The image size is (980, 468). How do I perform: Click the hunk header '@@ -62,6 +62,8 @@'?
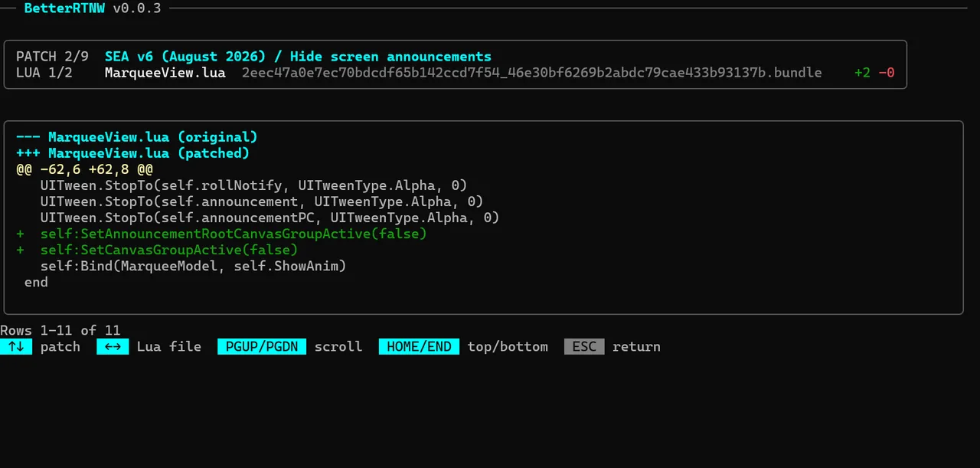(84, 169)
